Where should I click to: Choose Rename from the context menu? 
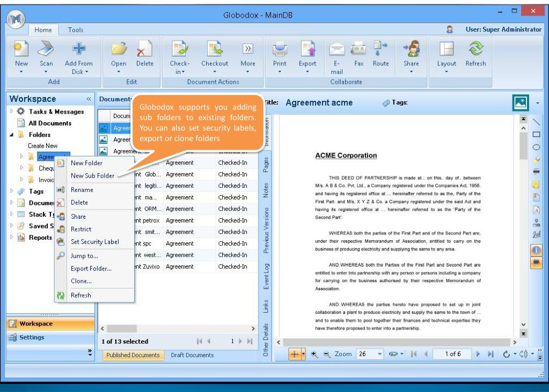coord(82,190)
